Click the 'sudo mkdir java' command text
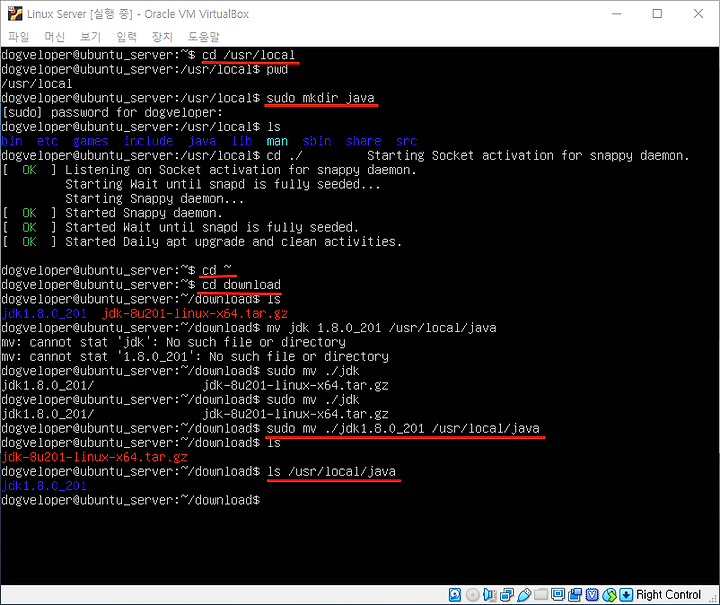This screenshot has height=605, width=720. pyautogui.click(x=321, y=98)
